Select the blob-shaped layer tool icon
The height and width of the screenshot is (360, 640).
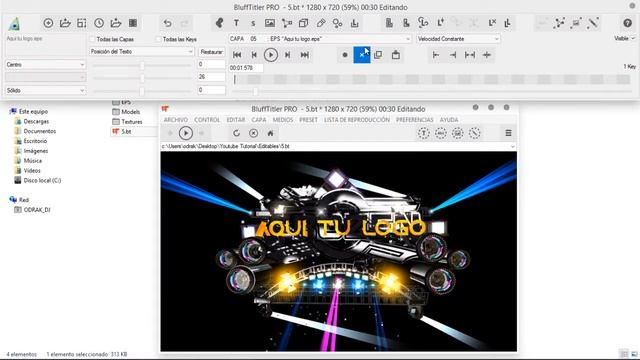tap(219, 23)
